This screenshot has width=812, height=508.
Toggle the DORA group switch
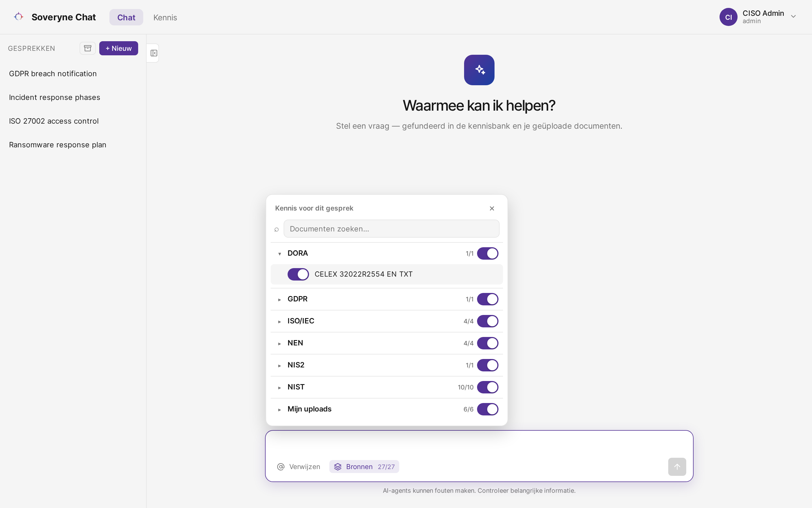tap(487, 253)
